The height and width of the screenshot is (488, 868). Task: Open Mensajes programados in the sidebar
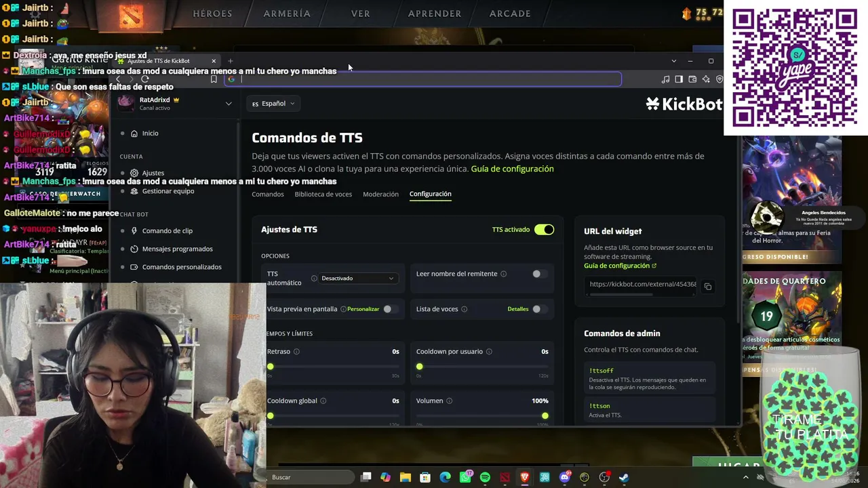178,249
